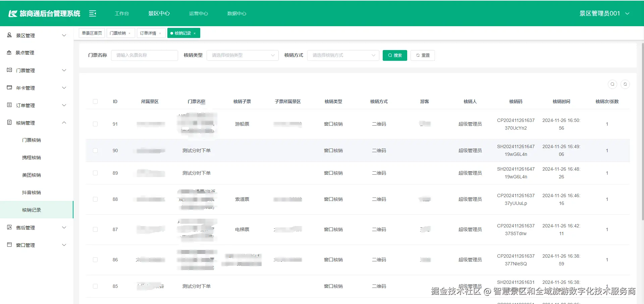Click the refresh icon above the table

coord(625,84)
